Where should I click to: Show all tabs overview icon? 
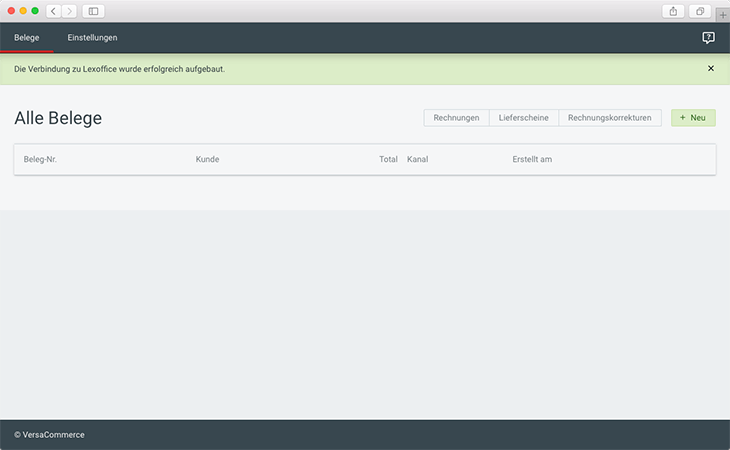pos(699,11)
